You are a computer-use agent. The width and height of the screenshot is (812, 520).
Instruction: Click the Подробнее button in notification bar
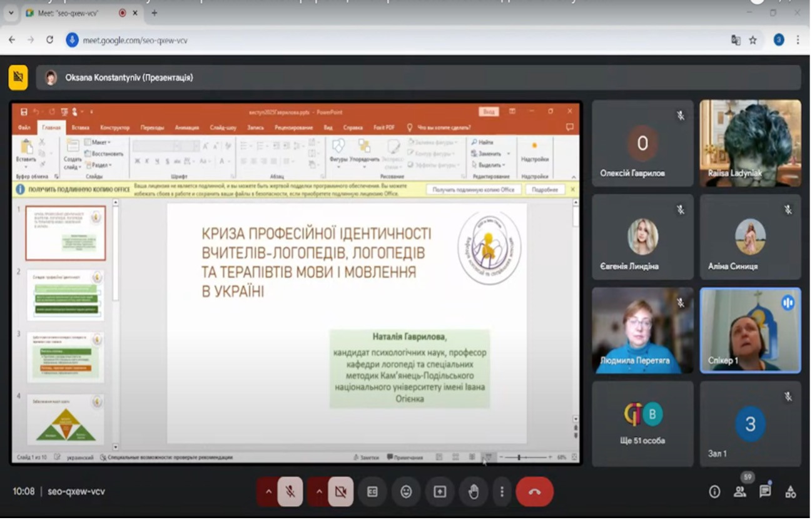[x=545, y=190]
